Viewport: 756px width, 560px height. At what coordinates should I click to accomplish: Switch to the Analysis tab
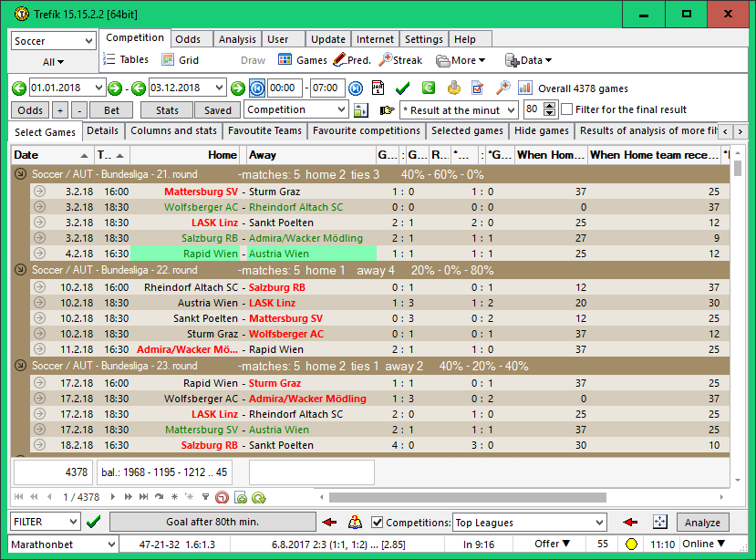pyautogui.click(x=237, y=39)
